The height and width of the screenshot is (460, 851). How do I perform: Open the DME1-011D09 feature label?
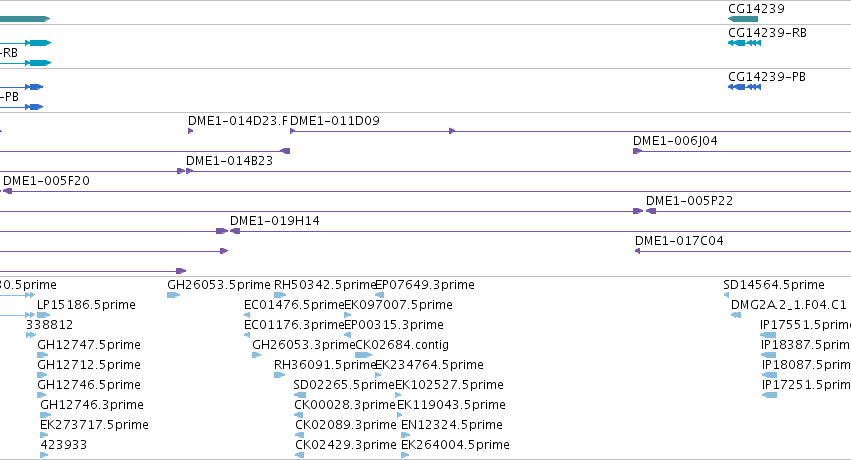coord(335,120)
